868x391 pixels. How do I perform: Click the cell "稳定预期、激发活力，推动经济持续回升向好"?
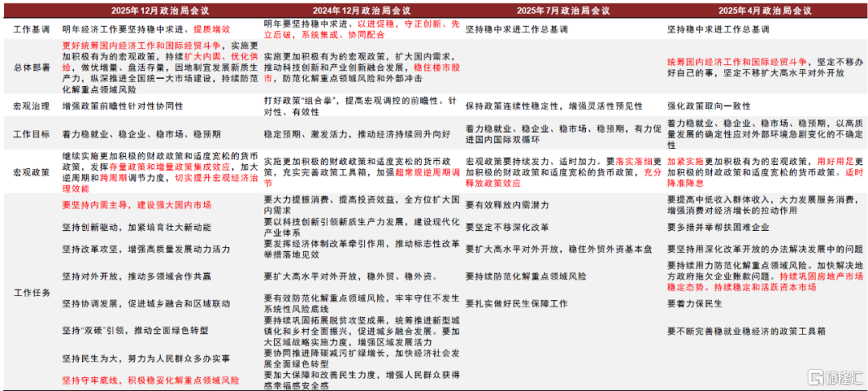pyautogui.click(x=358, y=134)
